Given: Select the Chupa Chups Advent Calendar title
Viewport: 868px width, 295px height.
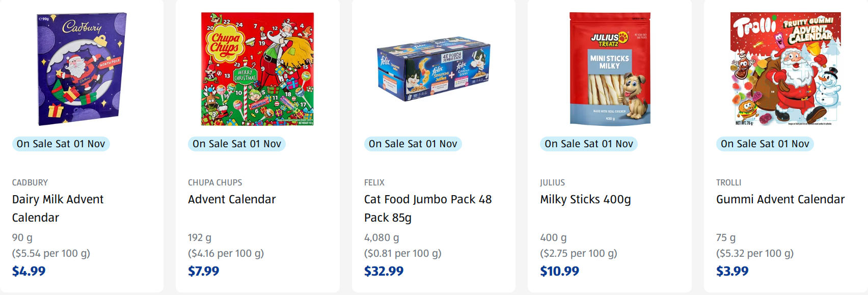Looking at the screenshot, I should [232, 199].
